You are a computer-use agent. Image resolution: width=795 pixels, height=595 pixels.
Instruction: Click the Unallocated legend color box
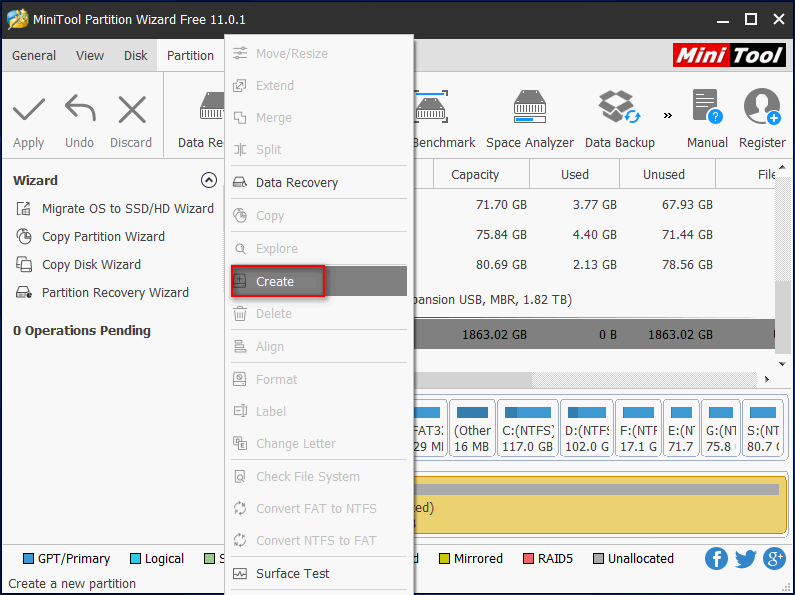tap(598, 559)
